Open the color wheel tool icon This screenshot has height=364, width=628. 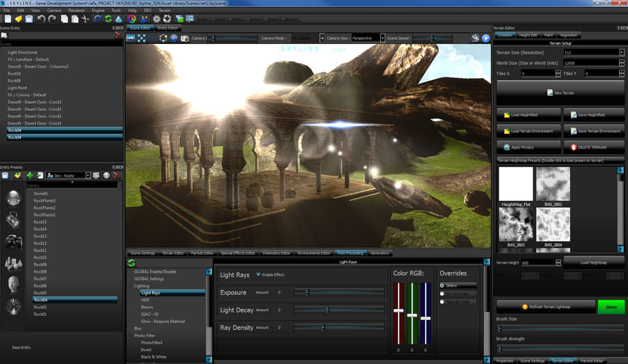coord(132,19)
